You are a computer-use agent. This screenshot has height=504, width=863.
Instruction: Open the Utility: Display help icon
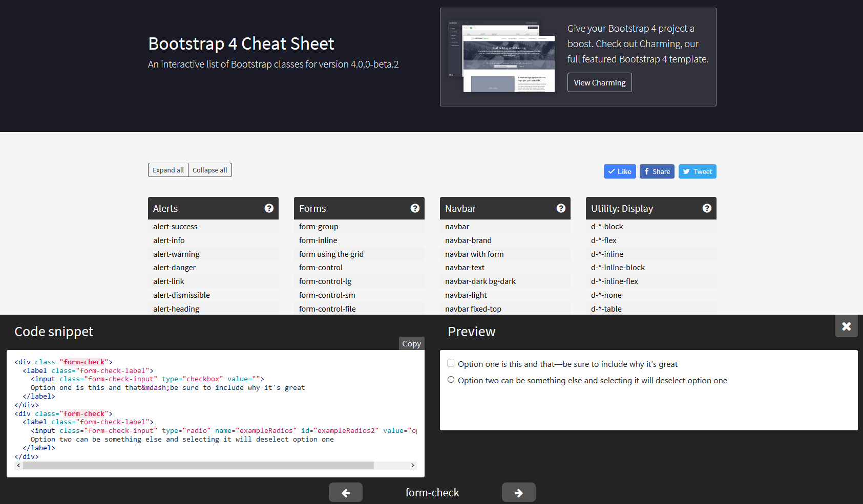pyautogui.click(x=707, y=208)
